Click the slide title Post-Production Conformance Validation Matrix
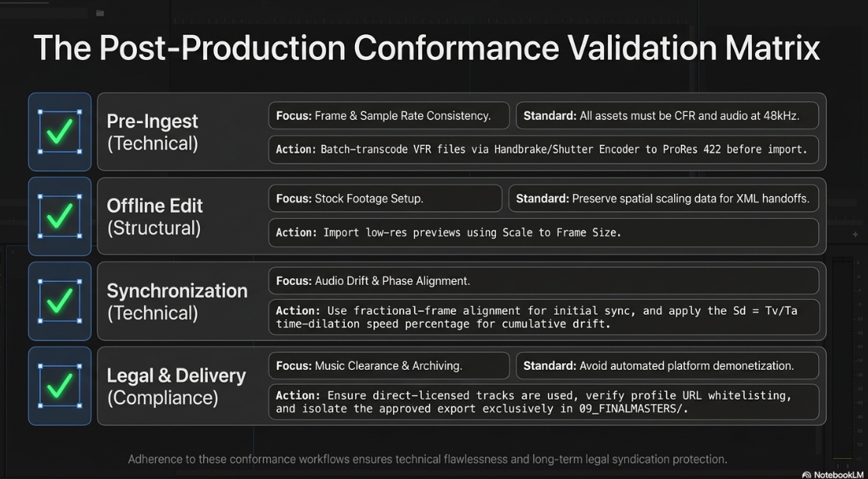The height and width of the screenshot is (479, 868). pos(427,48)
